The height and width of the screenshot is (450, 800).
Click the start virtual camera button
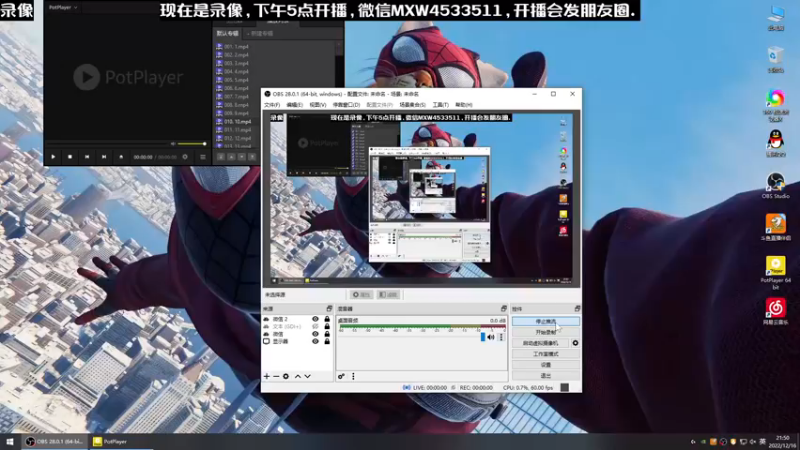[x=540, y=343]
